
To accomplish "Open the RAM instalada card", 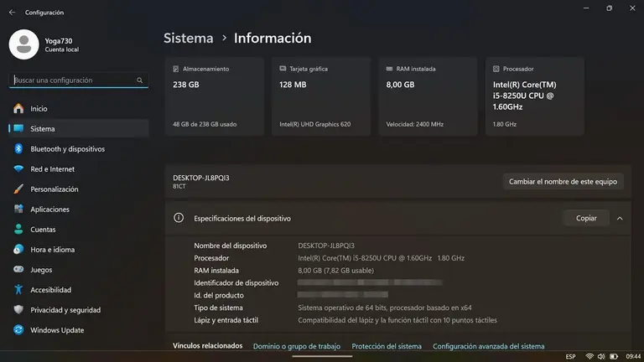I will tap(428, 96).
